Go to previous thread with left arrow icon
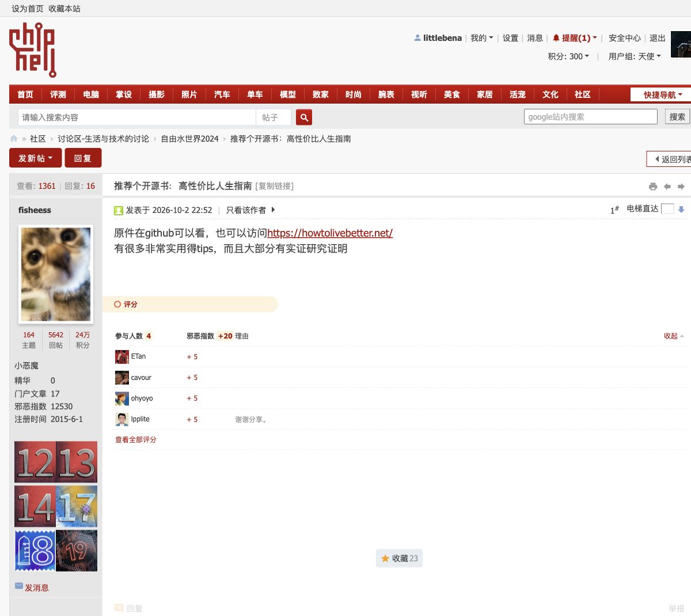Screen dimensions: 691x616 [x=667, y=187]
